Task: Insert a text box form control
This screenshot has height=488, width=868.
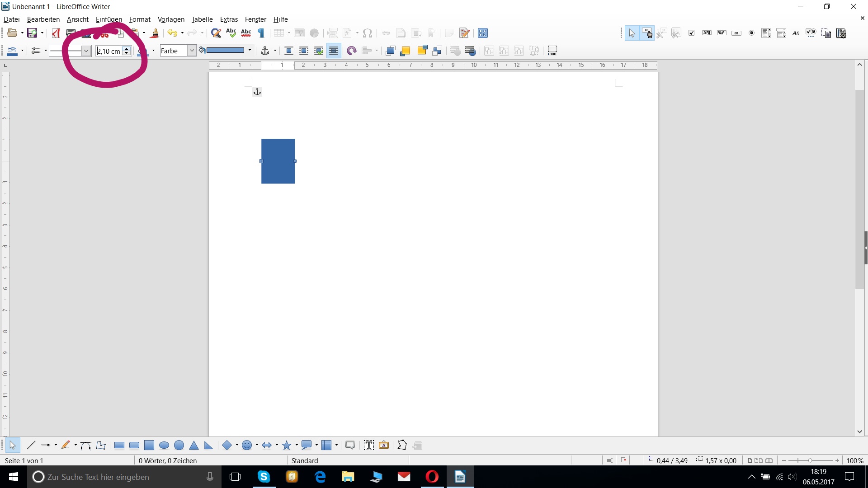Action: tap(707, 33)
